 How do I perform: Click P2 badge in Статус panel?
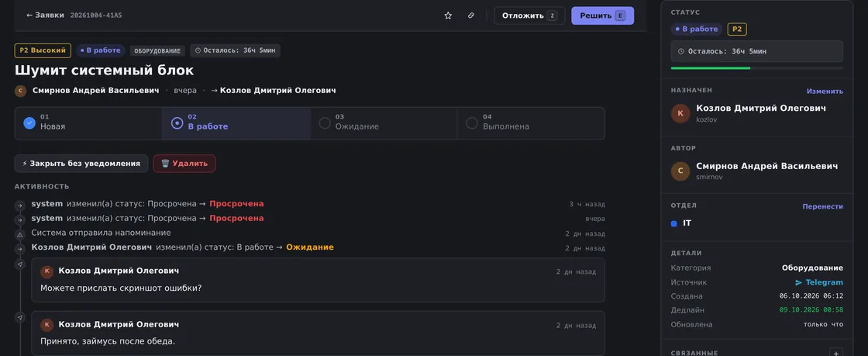pos(737,29)
